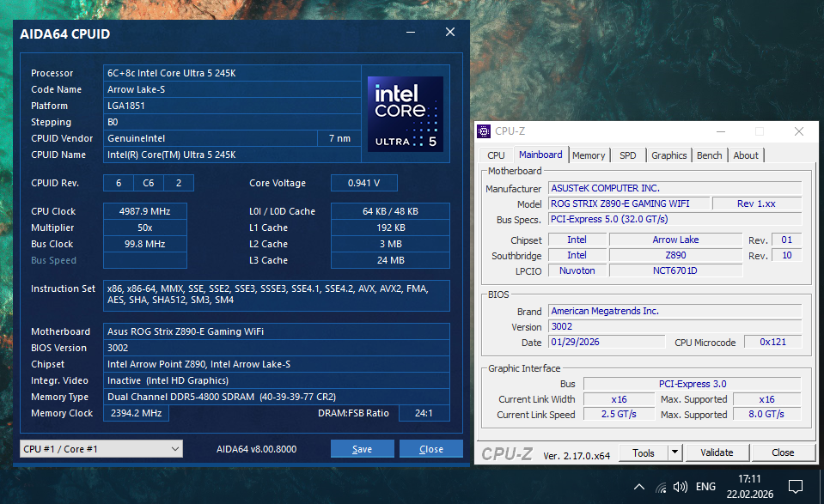This screenshot has width=824, height=504.
Task: Click Motherboard value 'Asus ROG Strix Z890-E Gaming WiFi'
Action: 277,331
